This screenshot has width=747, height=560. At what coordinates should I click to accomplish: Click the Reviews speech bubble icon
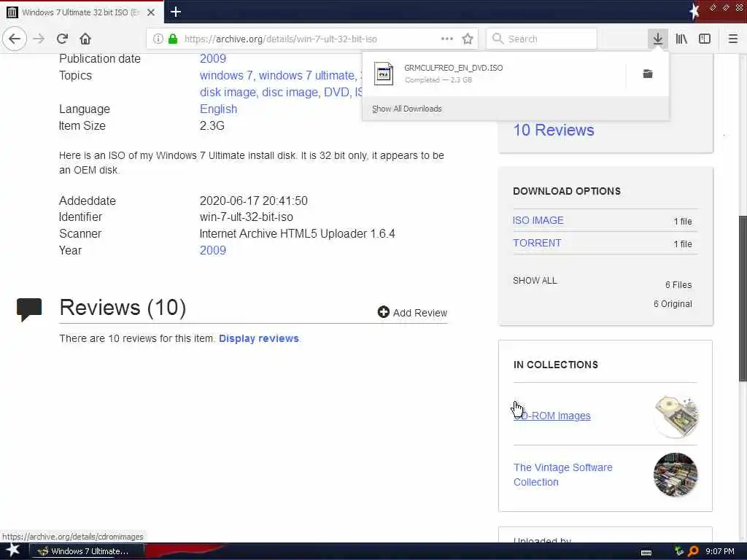click(29, 309)
